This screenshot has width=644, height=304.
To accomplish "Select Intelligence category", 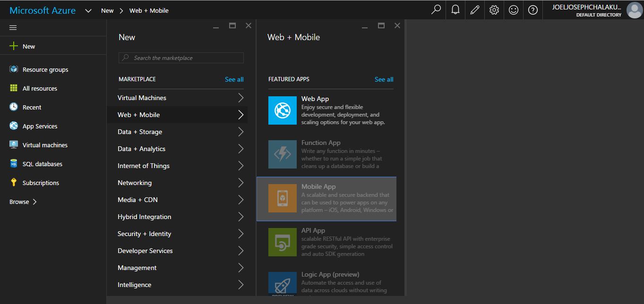I will click(177, 285).
